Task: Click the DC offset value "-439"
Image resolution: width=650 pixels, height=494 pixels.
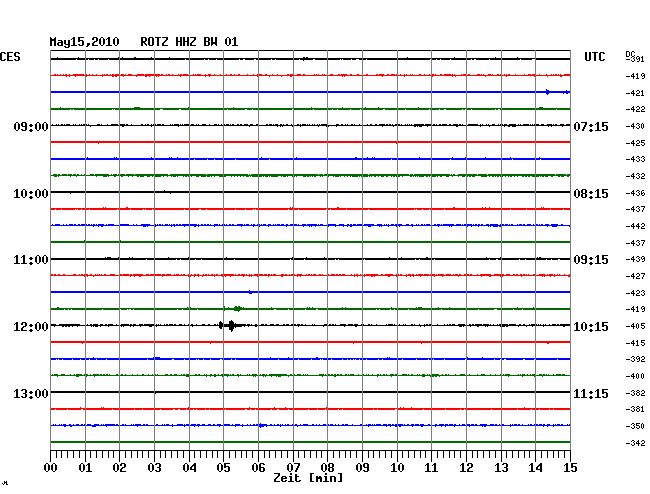Action: (635, 259)
